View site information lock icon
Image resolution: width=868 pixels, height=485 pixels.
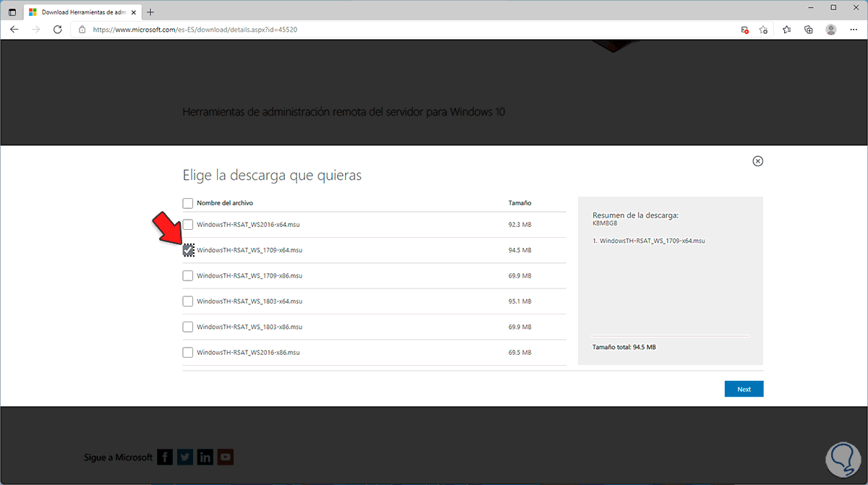[x=82, y=30]
